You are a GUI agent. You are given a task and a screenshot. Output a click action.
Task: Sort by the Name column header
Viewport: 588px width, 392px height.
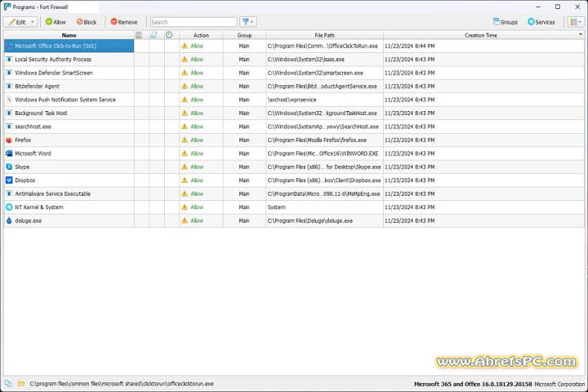coord(69,35)
